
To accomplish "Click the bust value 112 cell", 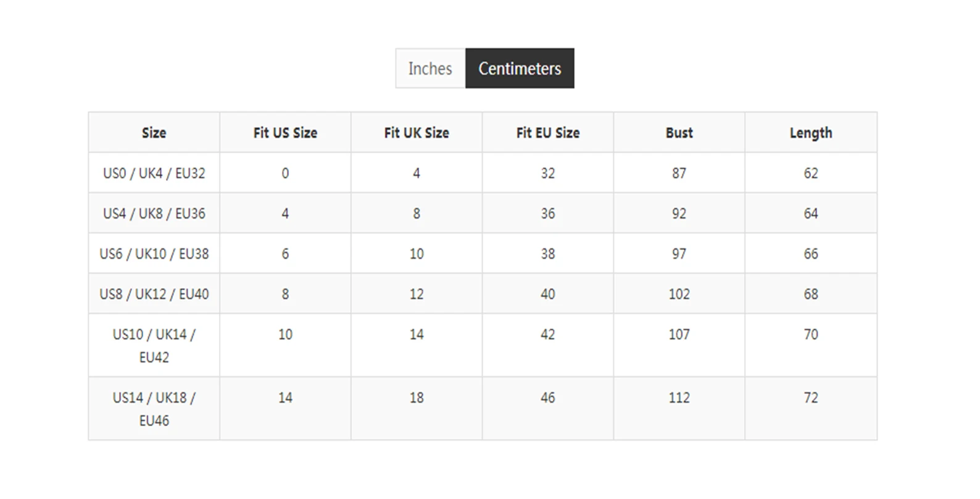I will (x=679, y=398).
